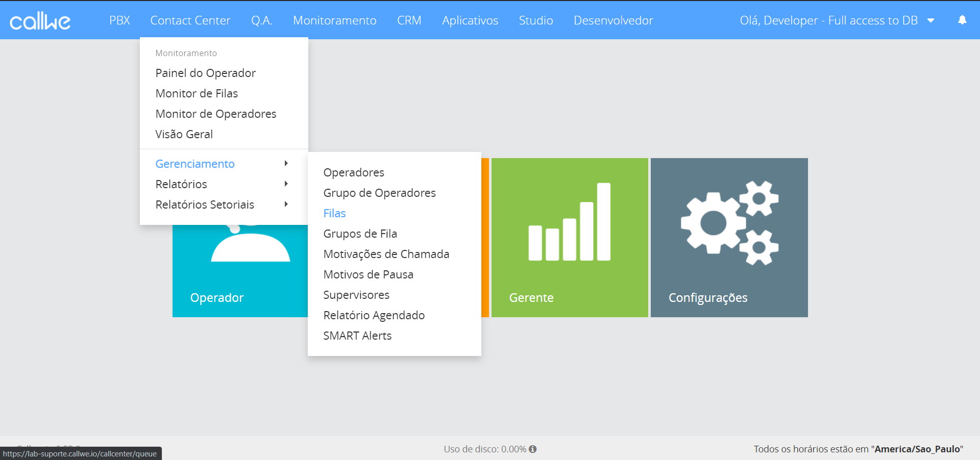Image resolution: width=980 pixels, height=460 pixels.
Task: Expand the Gerenciamento submenu arrow
Action: coord(286,163)
